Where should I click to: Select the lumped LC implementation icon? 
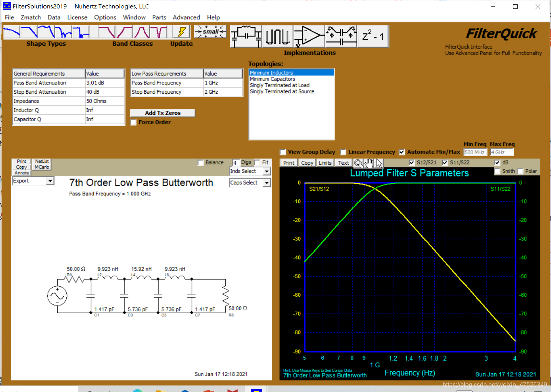coord(246,36)
